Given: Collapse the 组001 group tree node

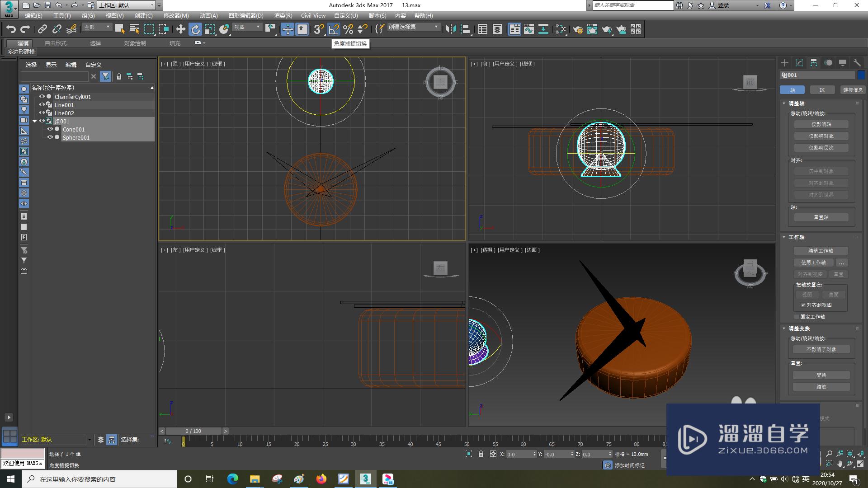Looking at the screenshot, I should [34, 121].
